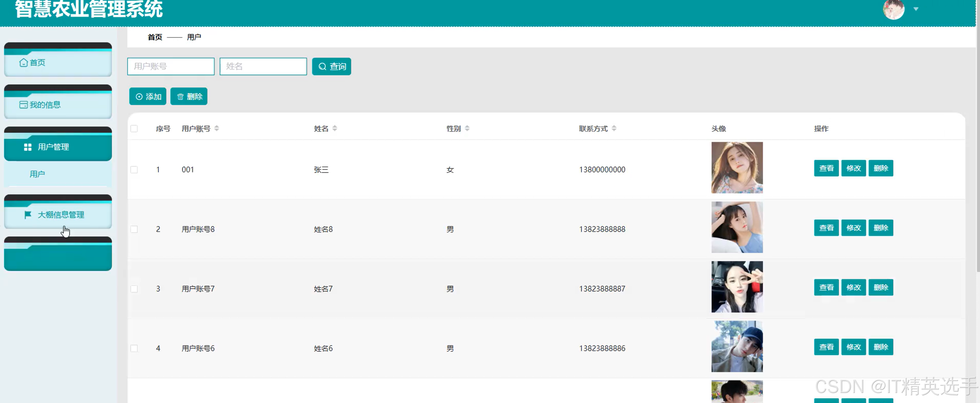Click phone number 13823888886
Viewport: 980px width, 403px height.
point(602,348)
